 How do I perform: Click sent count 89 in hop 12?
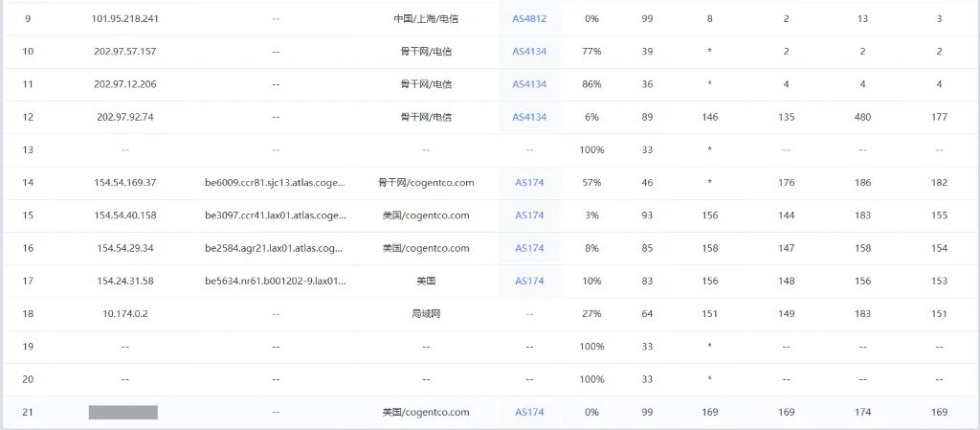pyautogui.click(x=648, y=117)
